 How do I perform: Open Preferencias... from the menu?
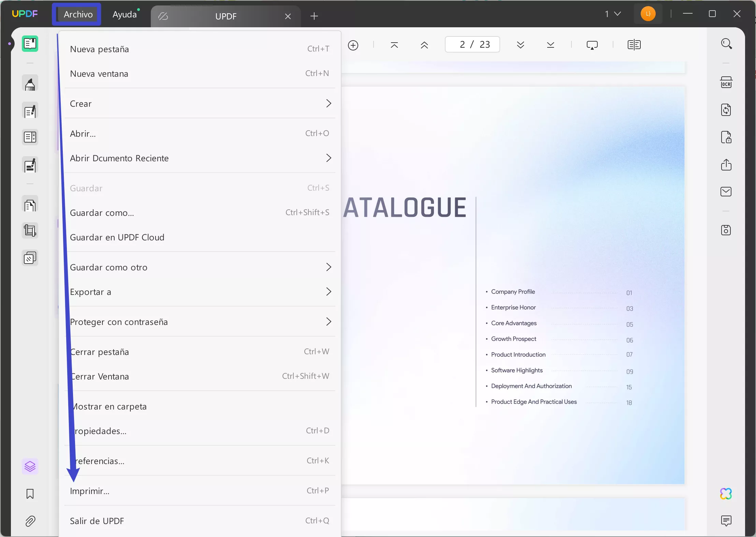[200, 461]
